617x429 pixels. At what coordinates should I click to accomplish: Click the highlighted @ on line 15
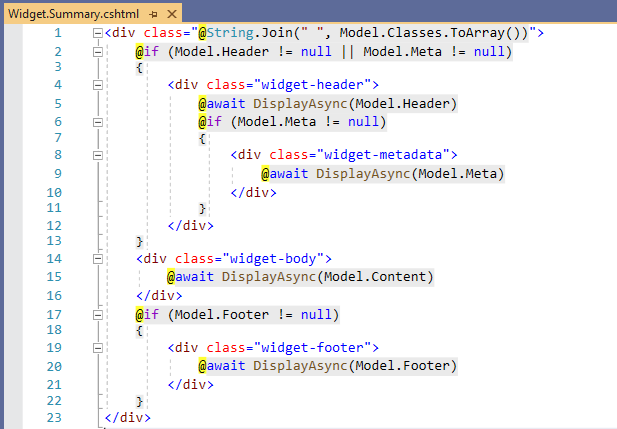point(171,277)
